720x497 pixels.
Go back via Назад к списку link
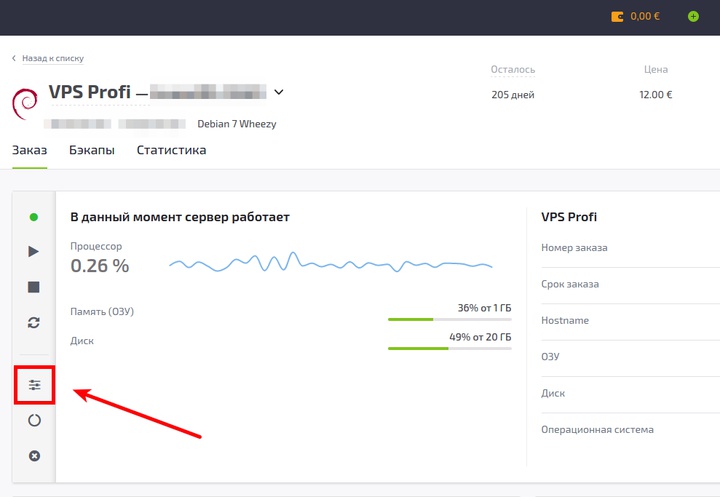(x=53, y=58)
